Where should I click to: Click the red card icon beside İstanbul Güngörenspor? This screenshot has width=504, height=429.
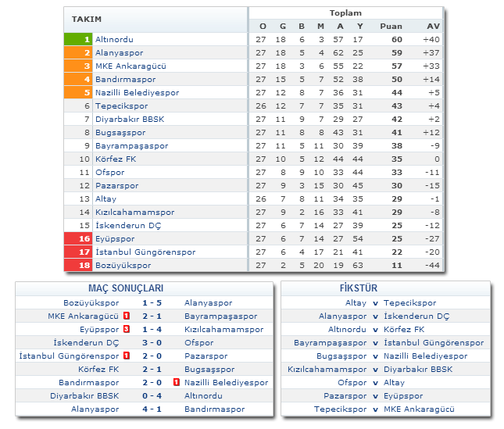coord(126,356)
